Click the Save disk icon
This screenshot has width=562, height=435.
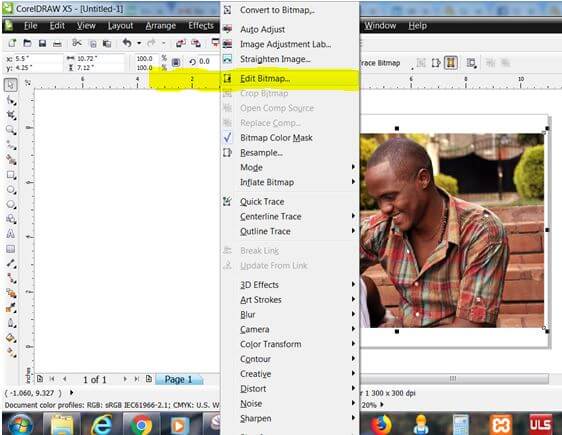coord(42,43)
